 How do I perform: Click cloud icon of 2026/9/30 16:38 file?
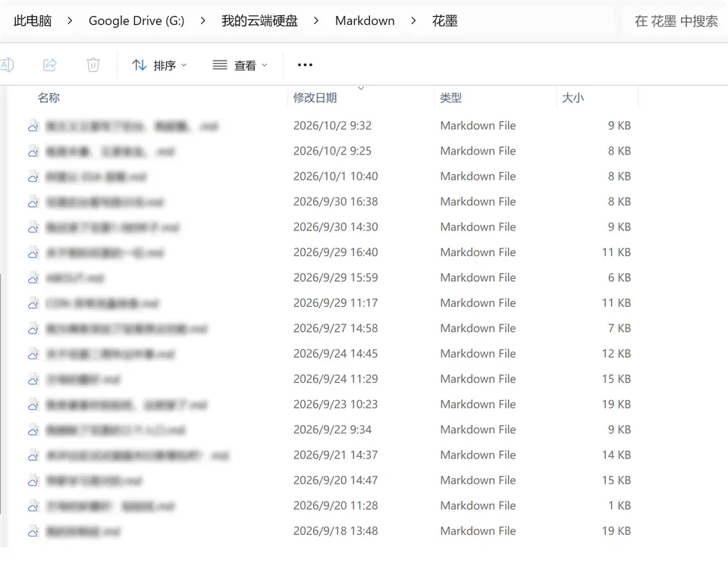(x=33, y=202)
